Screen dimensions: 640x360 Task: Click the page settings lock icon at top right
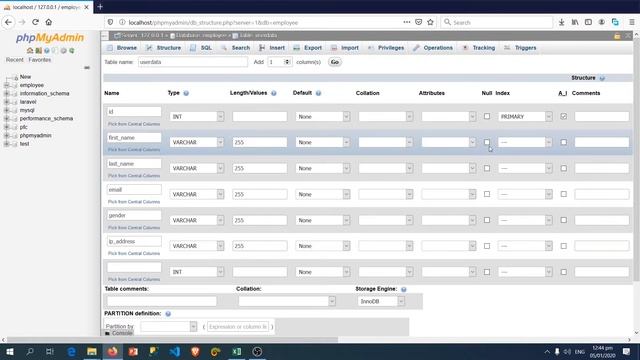point(617,36)
